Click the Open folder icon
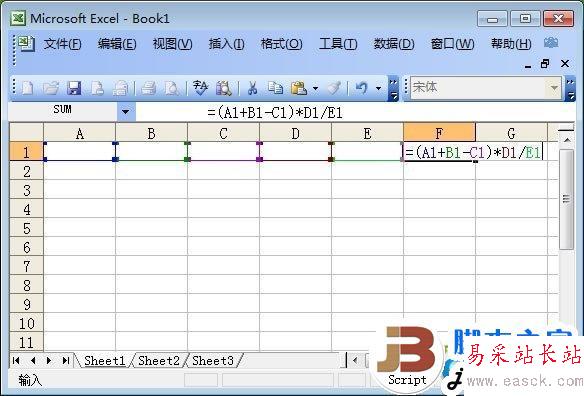The width and height of the screenshot is (584, 396). pyautogui.click(x=51, y=88)
